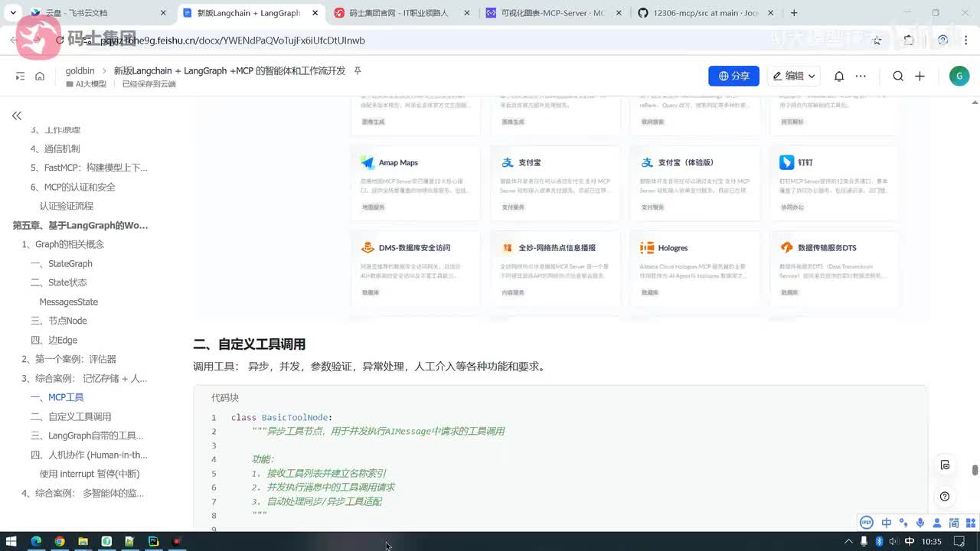The image size is (980, 551).
Task: Open the help question mark icon
Action: (945, 496)
